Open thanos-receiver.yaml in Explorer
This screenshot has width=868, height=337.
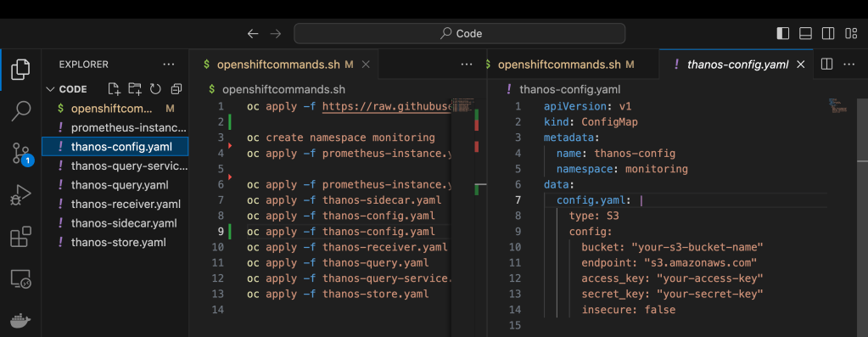pos(115,205)
